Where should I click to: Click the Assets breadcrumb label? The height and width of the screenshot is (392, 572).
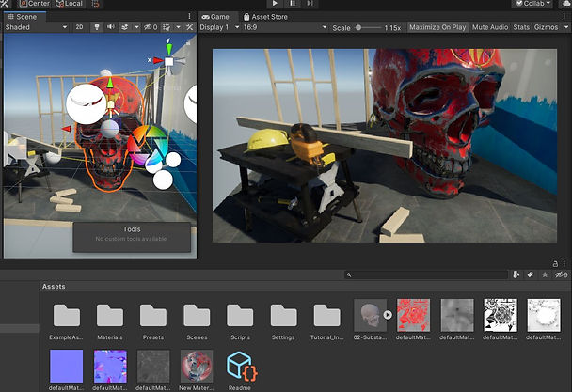point(54,287)
